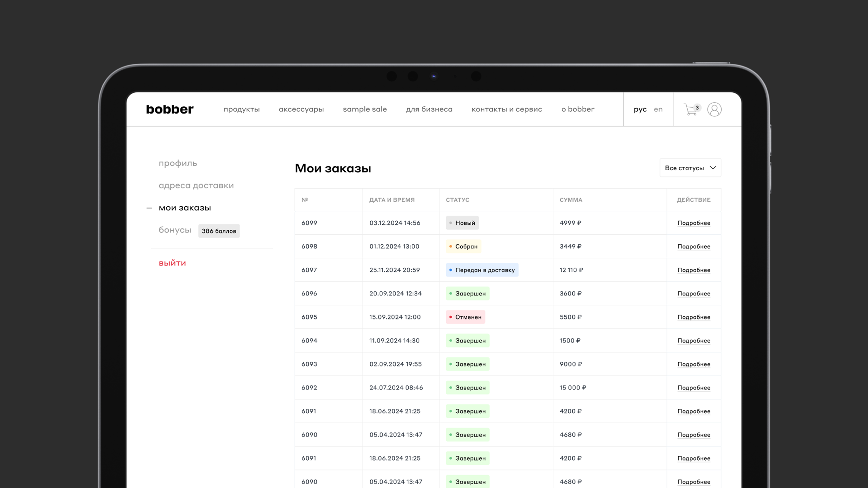868x488 pixels.
Task: Click the Передан в доставку status badge
Action: coord(482,270)
